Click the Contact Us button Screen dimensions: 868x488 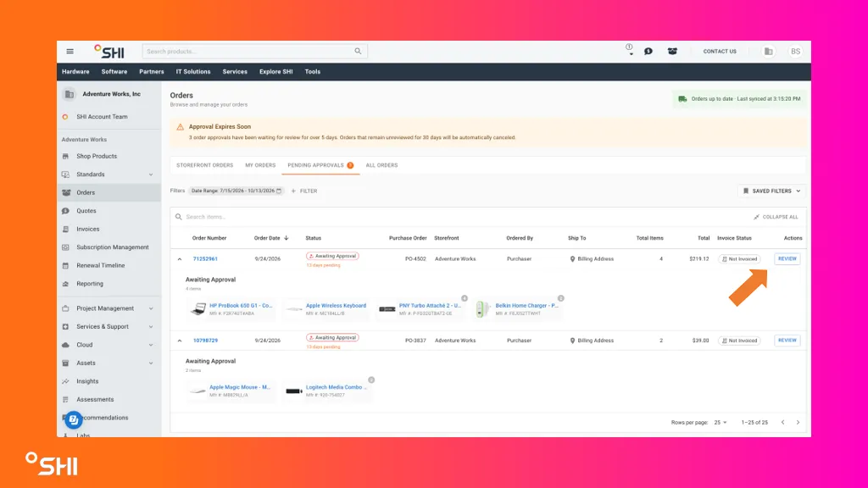(720, 52)
